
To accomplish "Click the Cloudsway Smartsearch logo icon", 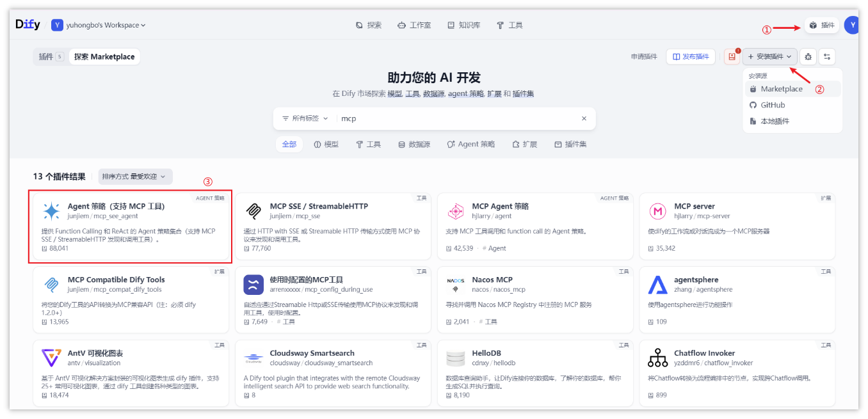I will (253, 358).
